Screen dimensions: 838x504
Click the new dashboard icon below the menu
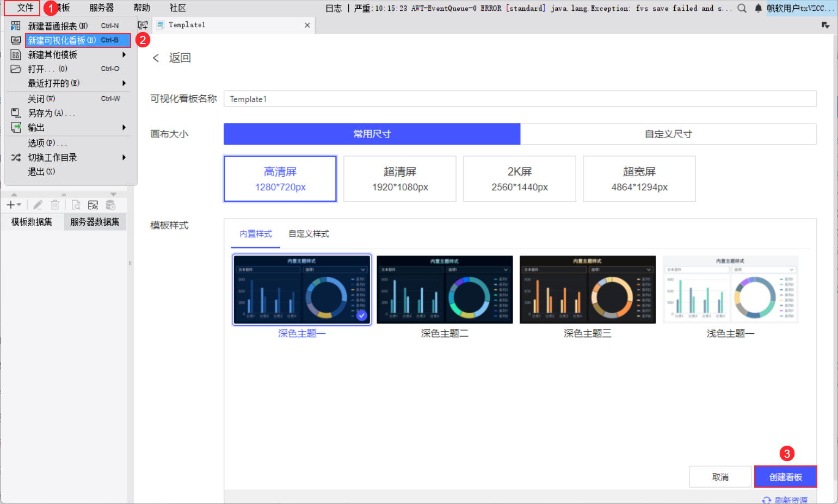(143, 25)
